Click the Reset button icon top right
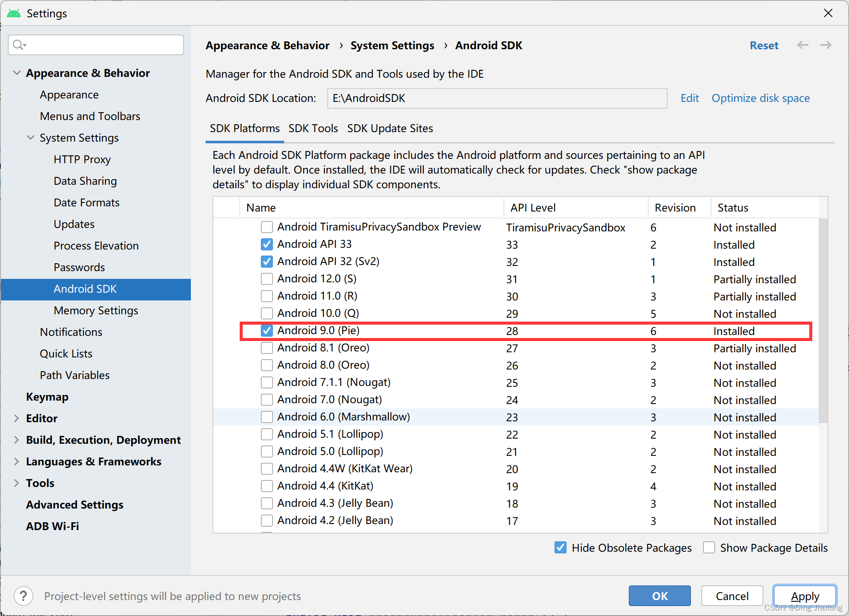 point(764,45)
